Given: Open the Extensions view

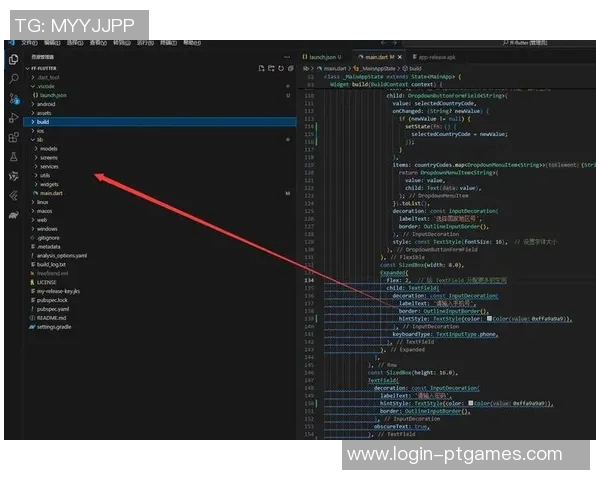Looking at the screenshot, I should pyautogui.click(x=13, y=137).
